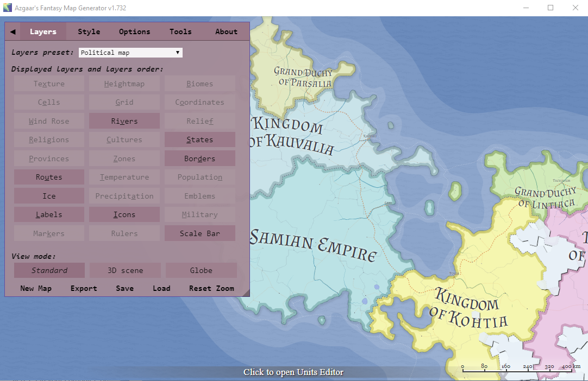Click Grand Duchy of Parsalia label
The height and width of the screenshot is (381, 588).
(x=303, y=77)
